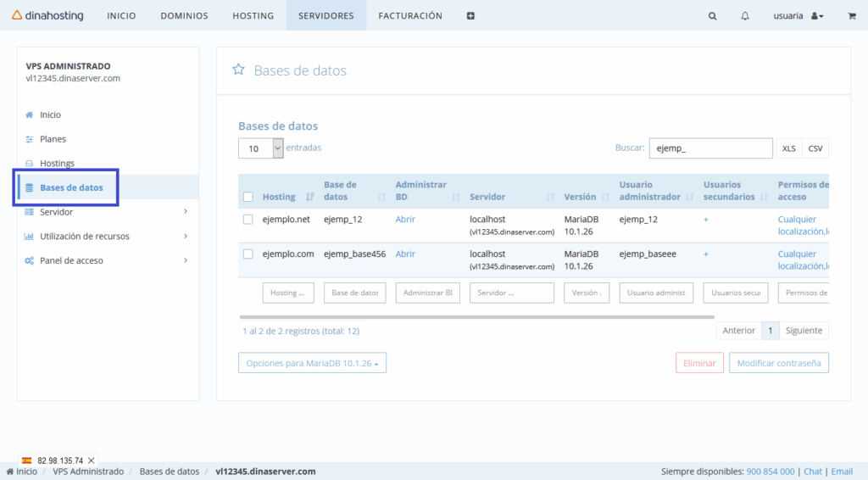The width and height of the screenshot is (868, 480).
Task: Export the table as CSV
Action: click(x=815, y=148)
